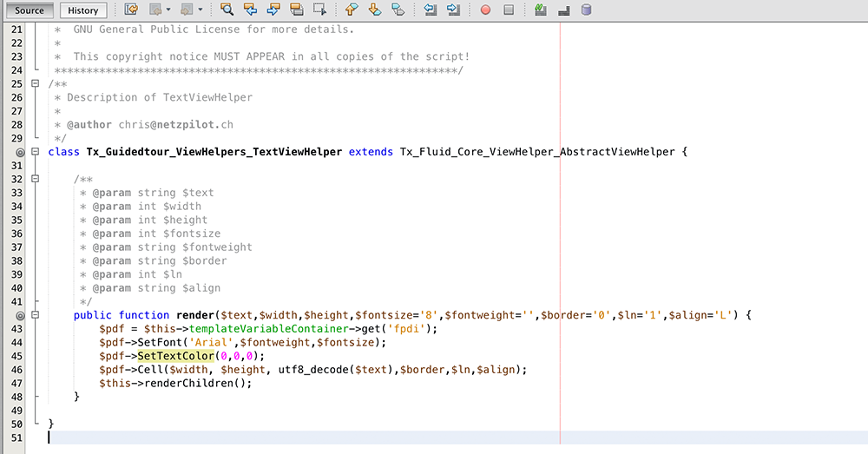Image resolution: width=868 pixels, height=454 pixels.
Task: Collapse the render function code fold
Action: (35, 315)
